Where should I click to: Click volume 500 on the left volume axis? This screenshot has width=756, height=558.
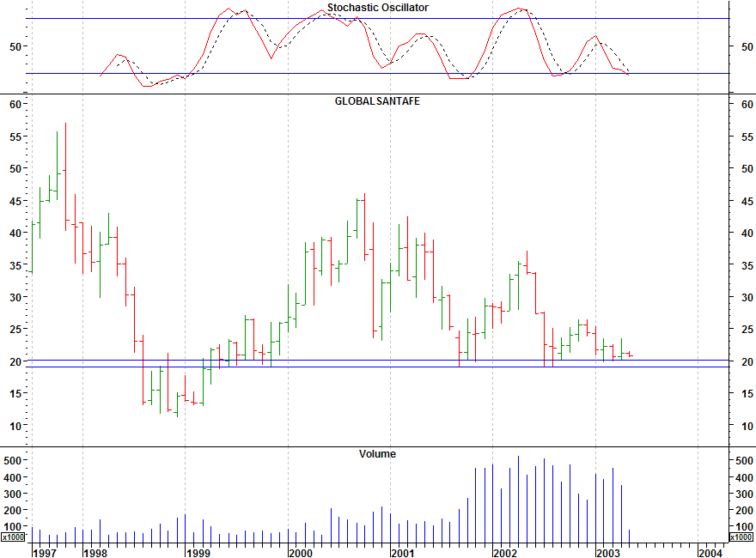tap(13, 461)
